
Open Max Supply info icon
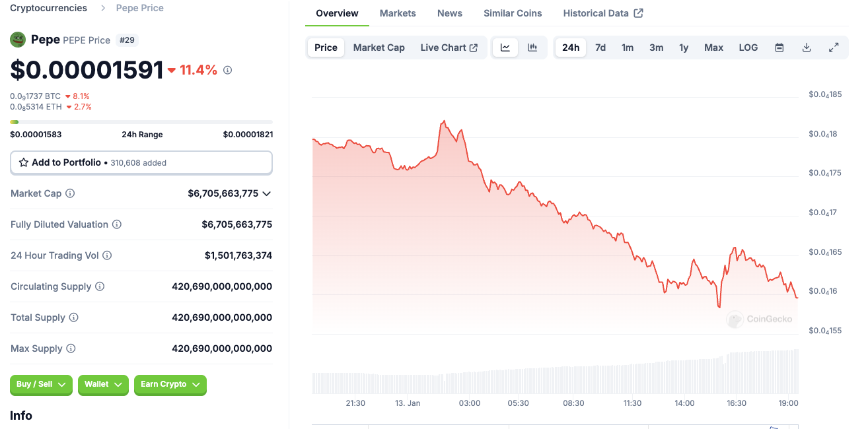pyautogui.click(x=71, y=348)
